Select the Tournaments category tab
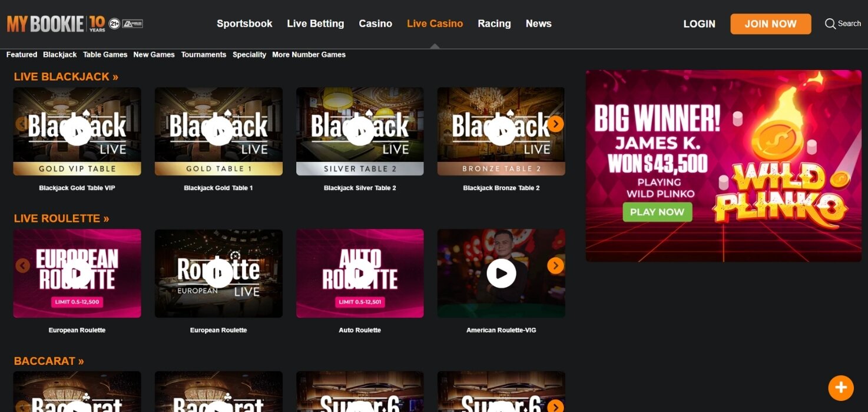 (x=204, y=55)
